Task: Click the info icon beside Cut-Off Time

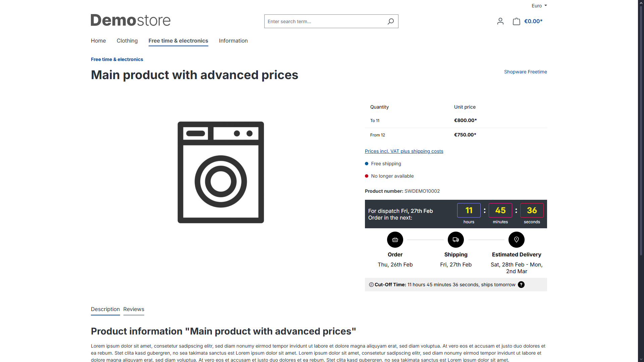Action: coord(371,285)
